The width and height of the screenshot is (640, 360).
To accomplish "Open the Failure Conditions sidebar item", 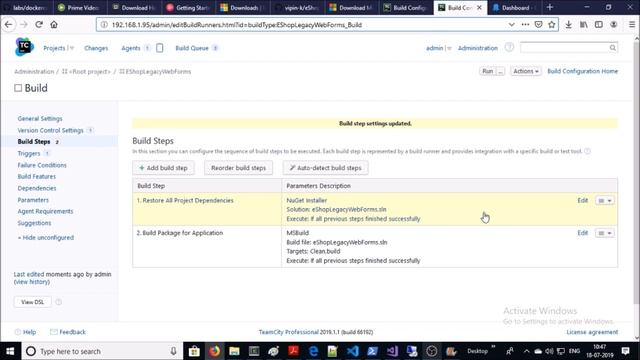I will (42, 165).
